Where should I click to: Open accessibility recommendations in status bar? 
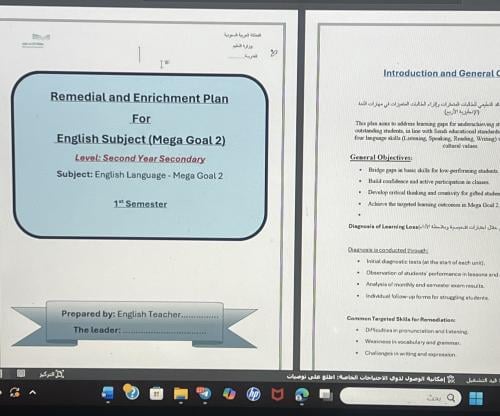[x=371, y=378]
